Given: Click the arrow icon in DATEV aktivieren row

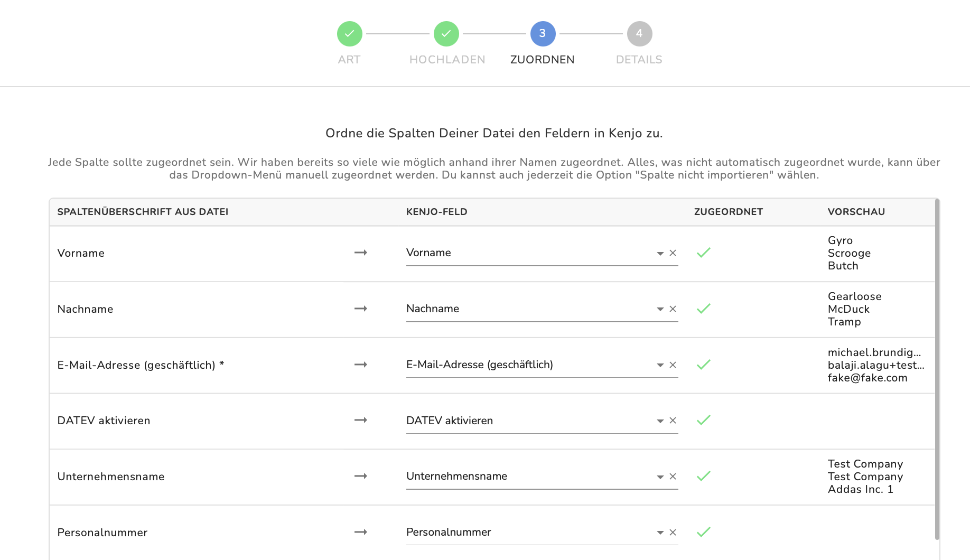Looking at the screenshot, I should 361,420.
